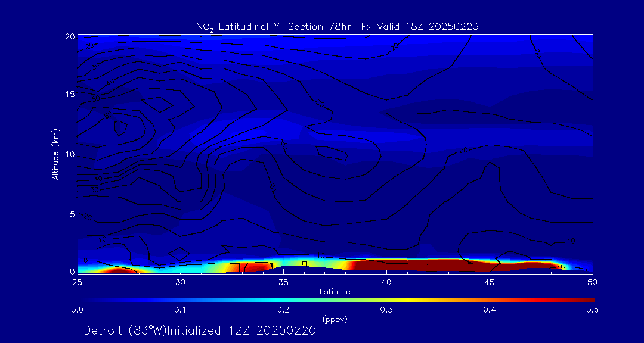
Task: Click the colorbar at the 0.3 yellow mark
Action: [x=387, y=299]
